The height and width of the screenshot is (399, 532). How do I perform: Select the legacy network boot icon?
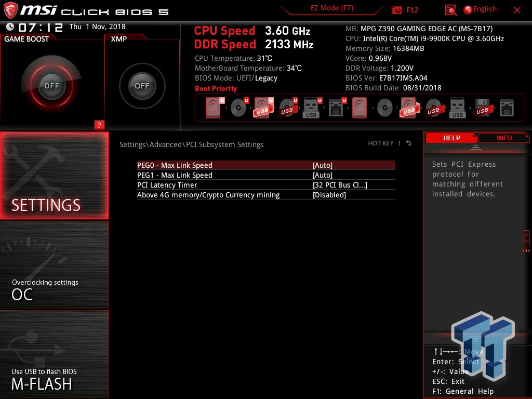pos(507,108)
